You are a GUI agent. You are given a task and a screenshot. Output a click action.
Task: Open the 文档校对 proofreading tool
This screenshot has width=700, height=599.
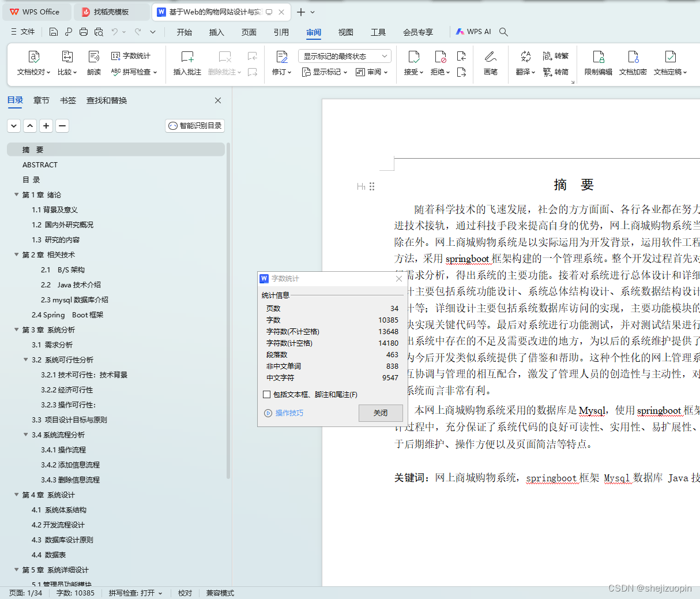click(33, 63)
